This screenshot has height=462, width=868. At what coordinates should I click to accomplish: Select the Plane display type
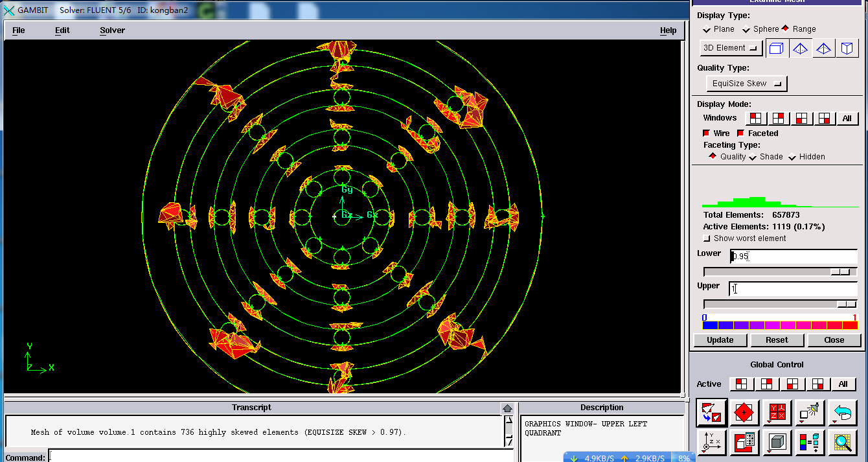click(707, 30)
